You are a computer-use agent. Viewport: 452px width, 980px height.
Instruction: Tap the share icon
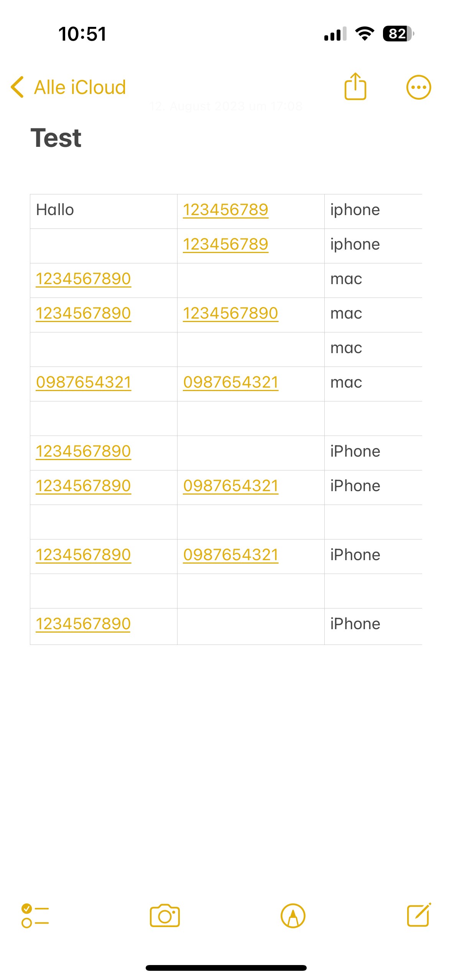point(355,87)
